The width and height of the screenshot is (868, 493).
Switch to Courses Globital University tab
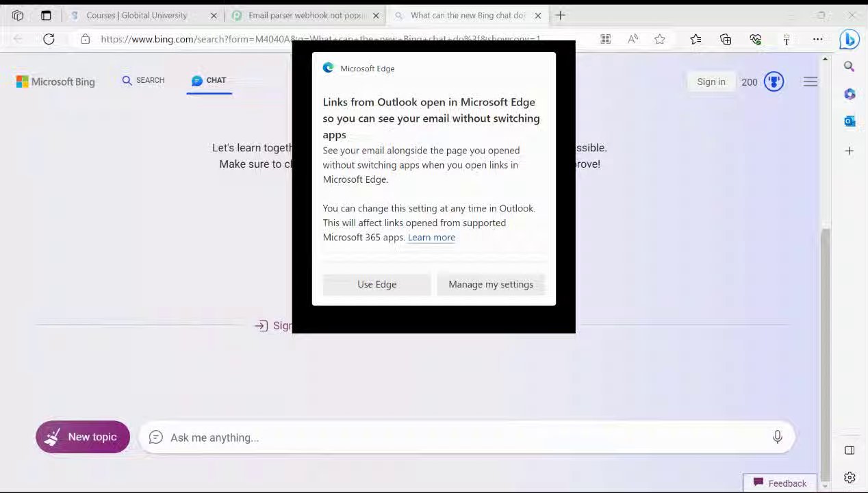[x=136, y=15]
